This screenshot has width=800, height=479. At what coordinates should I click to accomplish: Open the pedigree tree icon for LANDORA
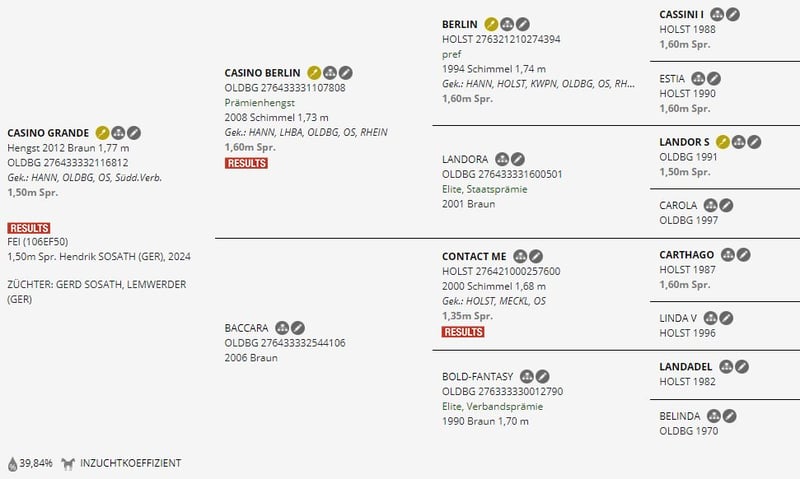[502, 159]
